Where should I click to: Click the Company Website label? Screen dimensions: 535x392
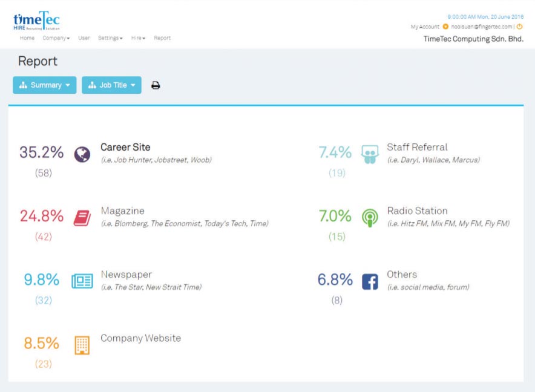140,338
